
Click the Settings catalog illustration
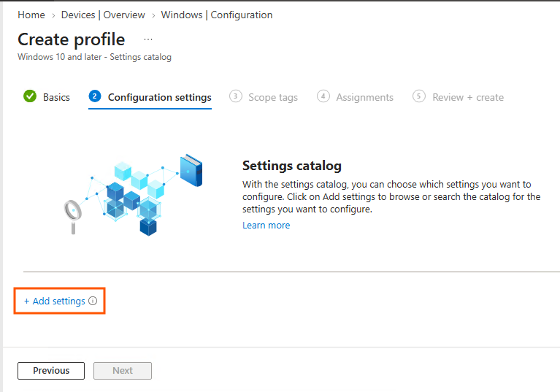(x=133, y=195)
